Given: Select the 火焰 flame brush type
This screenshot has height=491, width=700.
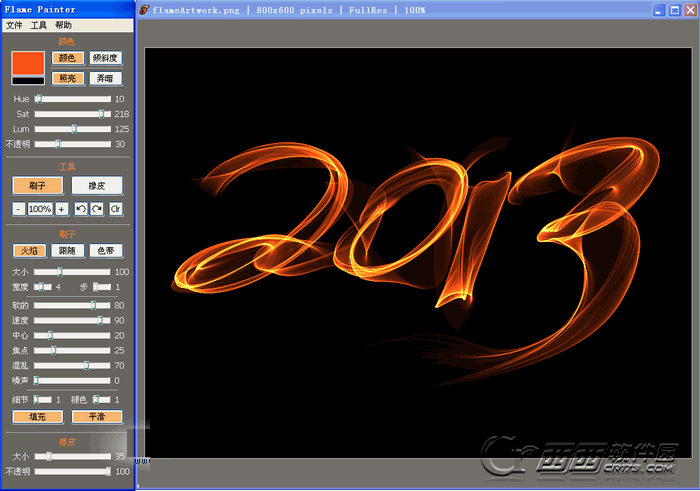Looking at the screenshot, I should click(x=29, y=251).
